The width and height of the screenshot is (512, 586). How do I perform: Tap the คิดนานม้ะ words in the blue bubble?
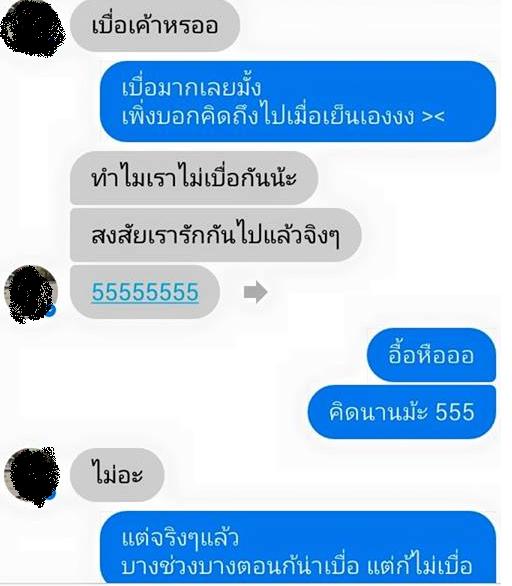pyautogui.click(x=378, y=411)
